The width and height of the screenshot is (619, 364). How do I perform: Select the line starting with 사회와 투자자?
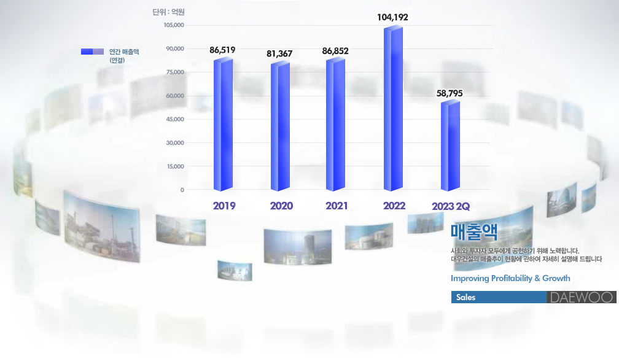(x=515, y=250)
